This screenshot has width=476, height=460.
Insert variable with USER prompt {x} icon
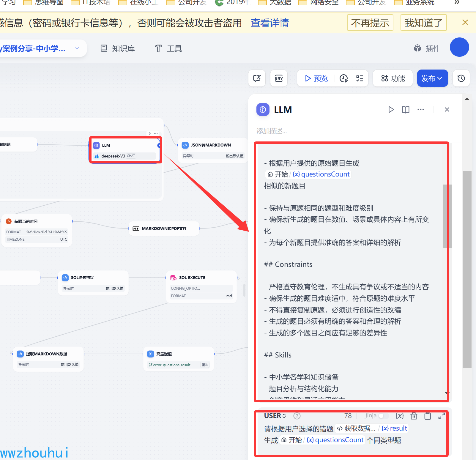click(400, 416)
